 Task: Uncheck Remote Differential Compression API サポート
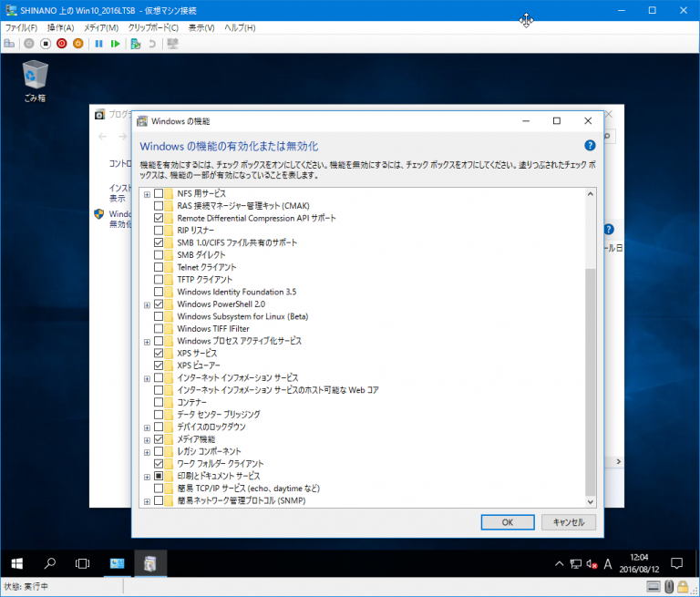(x=159, y=219)
